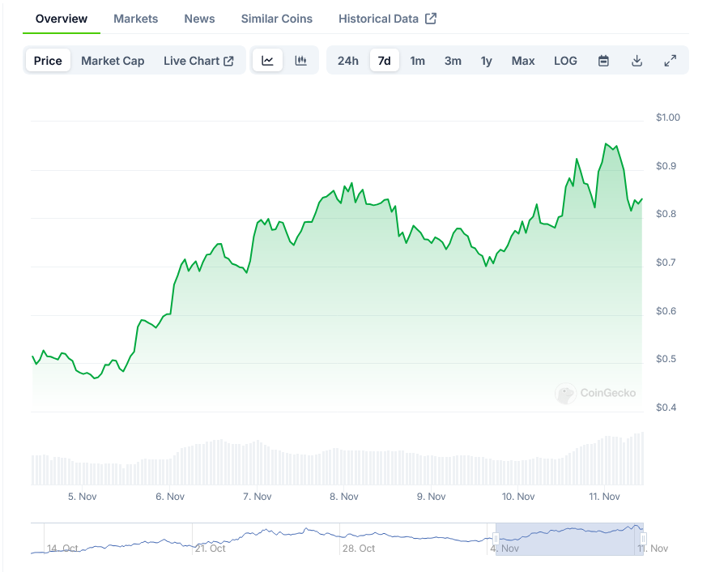Click the 11. Nov date label under volume bars
Image resolution: width=728 pixels, height=572 pixels.
pyautogui.click(x=604, y=497)
